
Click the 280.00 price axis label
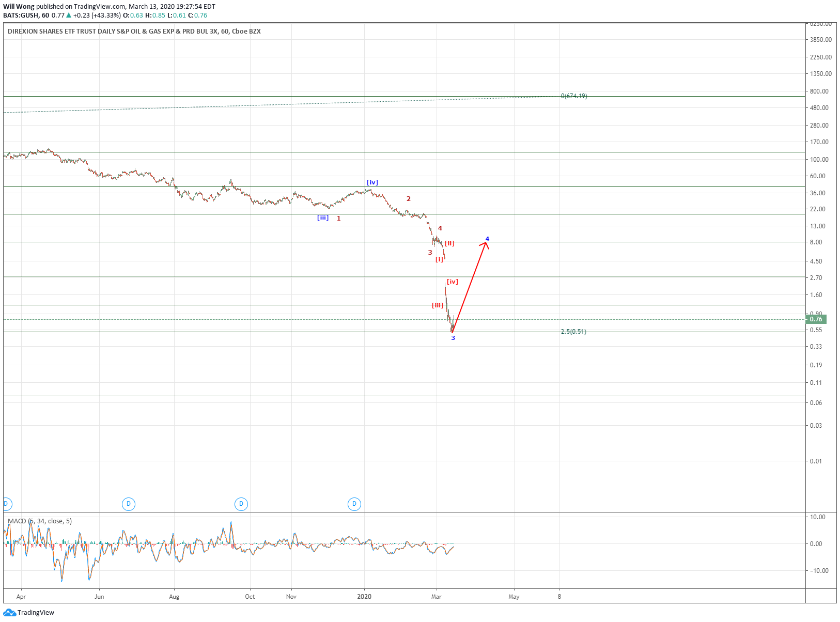click(x=819, y=126)
